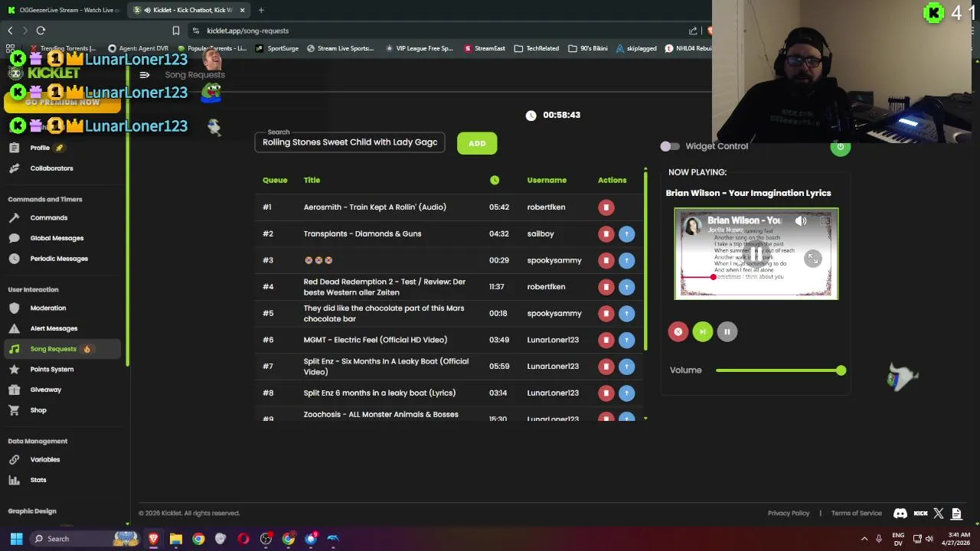
Task: Reload the kicklet.app page
Action: pos(41,31)
